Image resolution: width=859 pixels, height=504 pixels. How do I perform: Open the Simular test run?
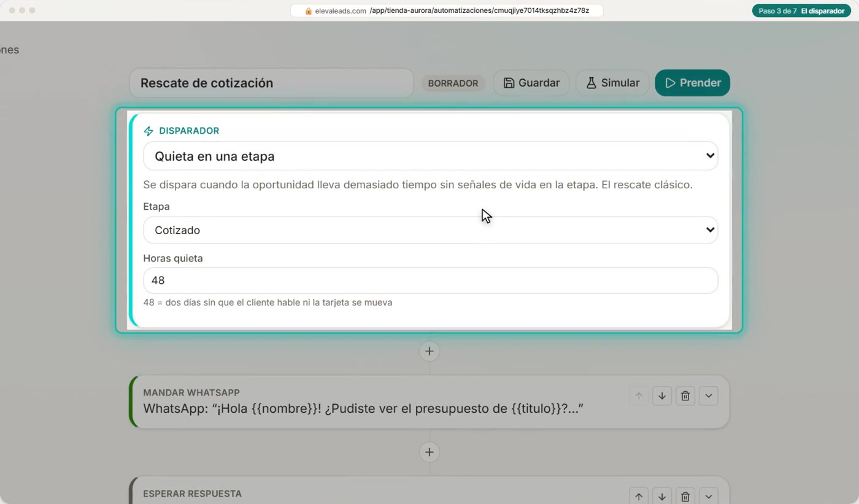tap(612, 83)
